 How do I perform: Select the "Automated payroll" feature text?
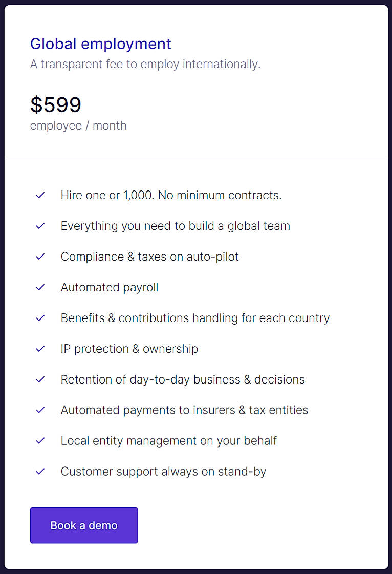pos(109,287)
